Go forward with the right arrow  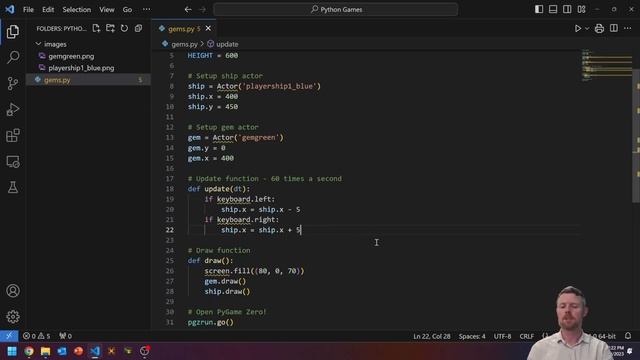[202, 9]
